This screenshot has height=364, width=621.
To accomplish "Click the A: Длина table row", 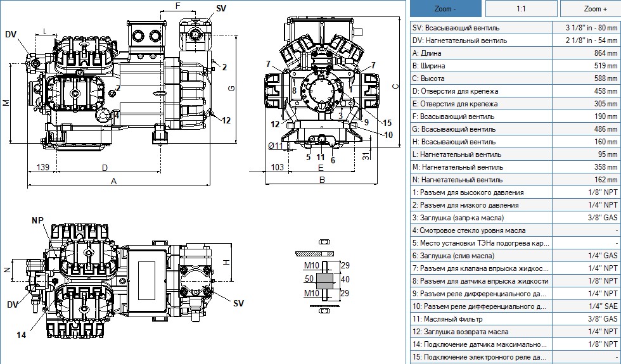I will click(x=515, y=53).
